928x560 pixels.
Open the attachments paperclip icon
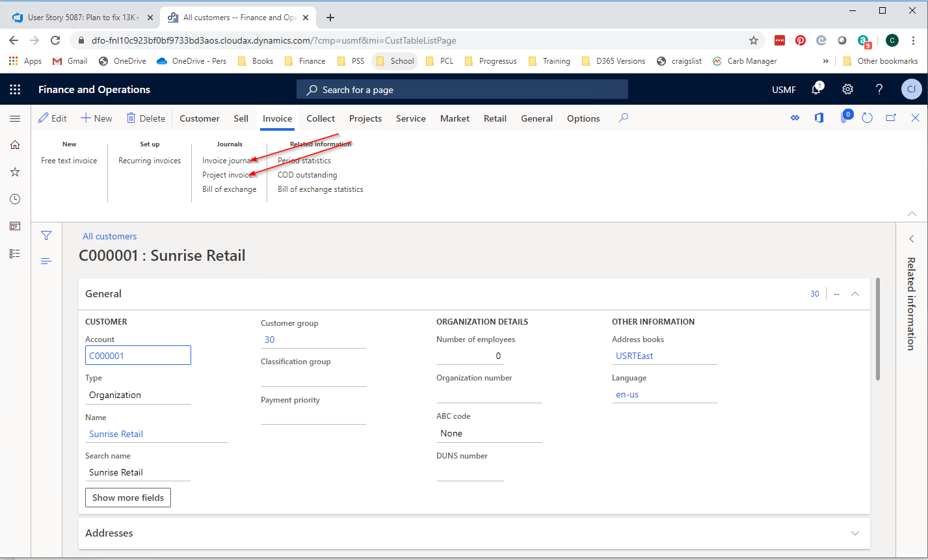845,118
